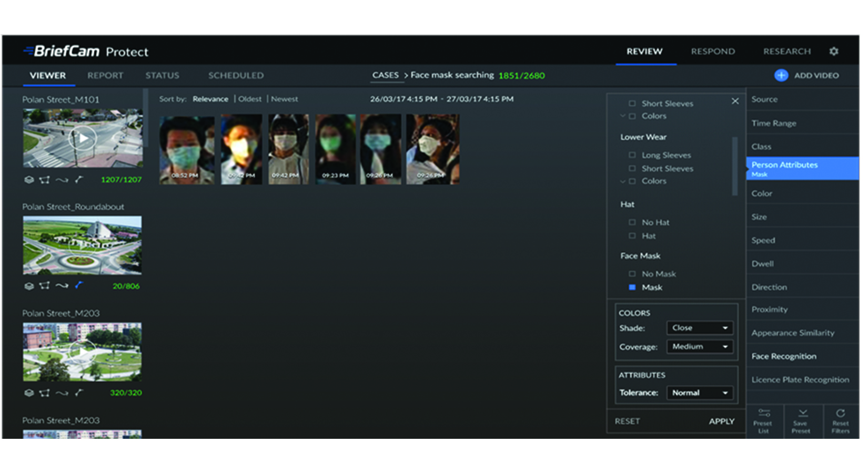
Task: Check the No Hat checkbox
Action: [x=632, y=222]
